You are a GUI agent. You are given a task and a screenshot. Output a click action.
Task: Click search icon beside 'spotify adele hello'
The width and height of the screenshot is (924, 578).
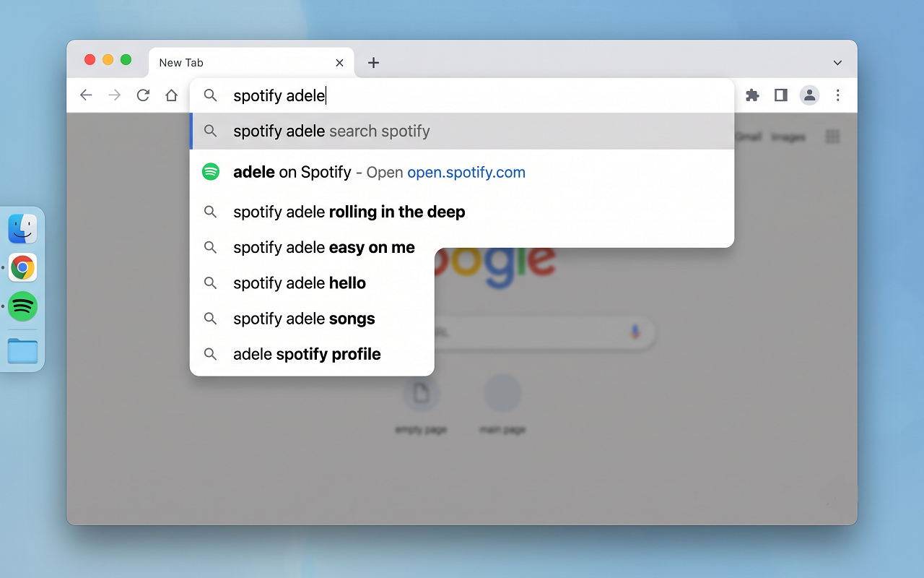210,282
